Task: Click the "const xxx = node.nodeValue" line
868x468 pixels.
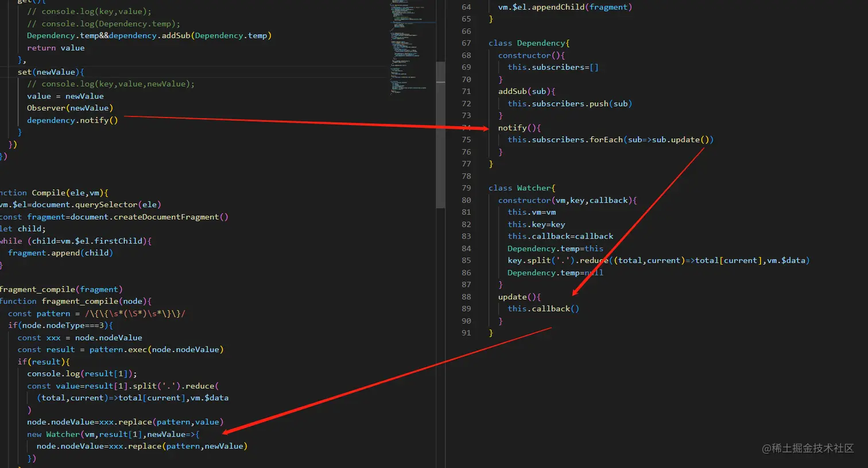Action: tap(80, 337)
